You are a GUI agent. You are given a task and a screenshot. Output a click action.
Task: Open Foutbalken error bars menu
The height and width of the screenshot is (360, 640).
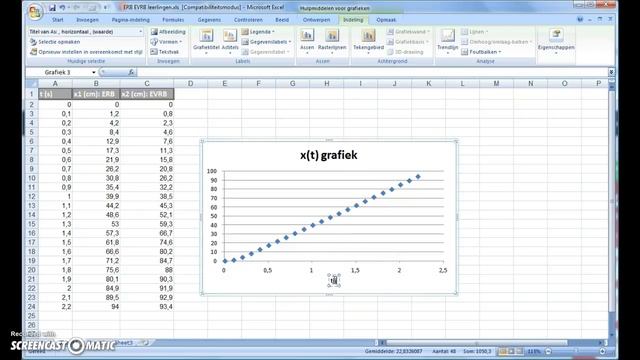481,52
